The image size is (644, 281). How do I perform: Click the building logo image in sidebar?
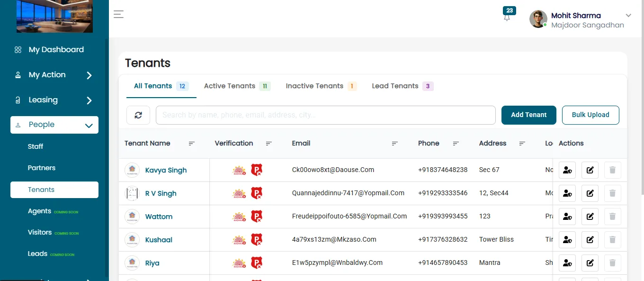click(x=54, y=16)
